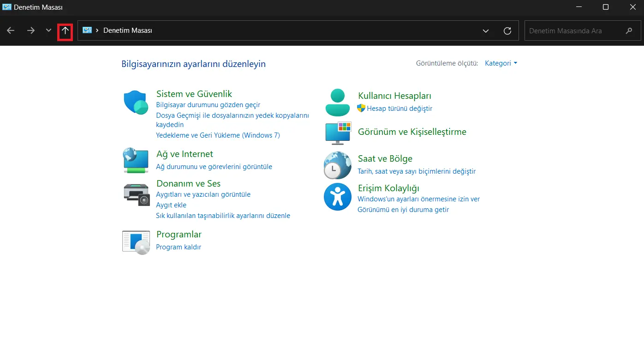The height and width of the screenshot is (339, 644).
Task: Open Sık kullanılan taşınabilirlik ayarlarını düzenle
Action: click(223, 216)
